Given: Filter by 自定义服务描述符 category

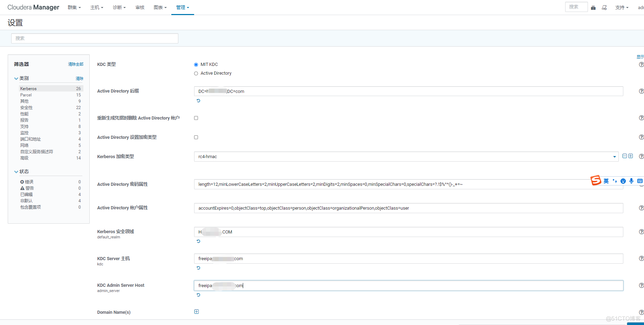Looking at the screenshot, I should click(x=51, y=152).
